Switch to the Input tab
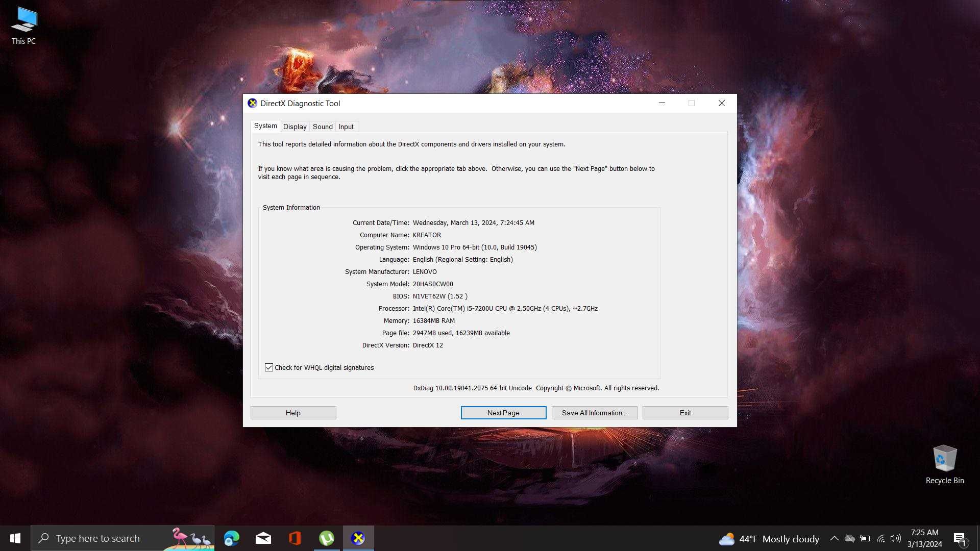 tap(346, 127)
